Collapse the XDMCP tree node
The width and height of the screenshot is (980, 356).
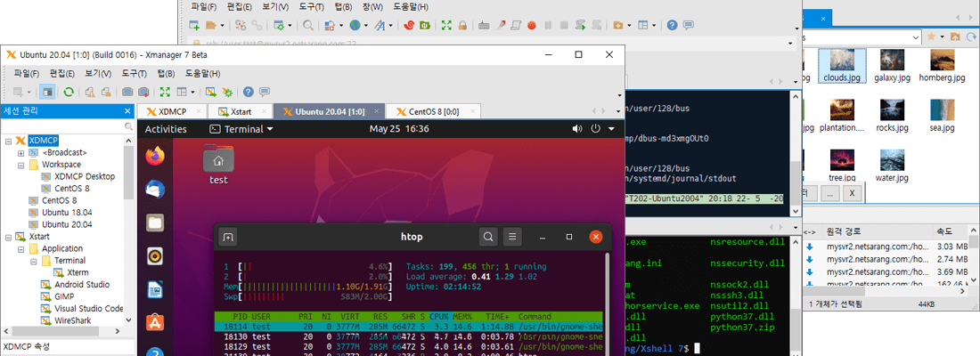coord(9,141)
